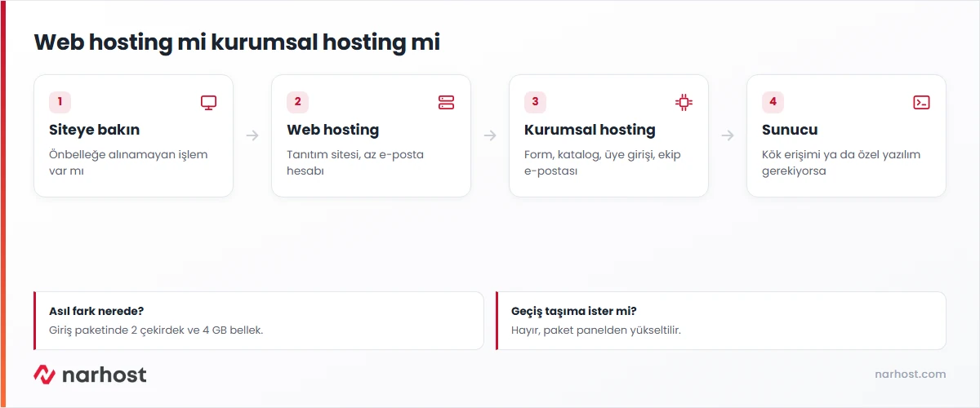
Task: Click the 'Geçiş taşıma ister mi?' question
Action: pos(574,311)
